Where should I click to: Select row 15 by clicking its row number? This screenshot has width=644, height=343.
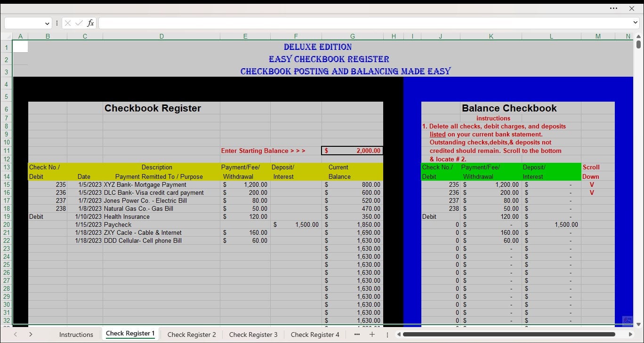coord(7,184)
